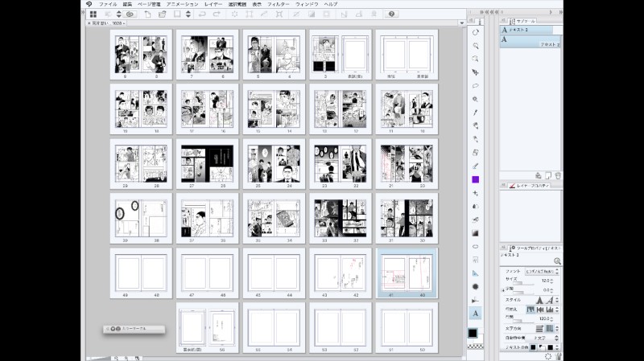Click the Redo arrow icon
The height and width of the screenshot is (361, 644).
tap(217, 14)
